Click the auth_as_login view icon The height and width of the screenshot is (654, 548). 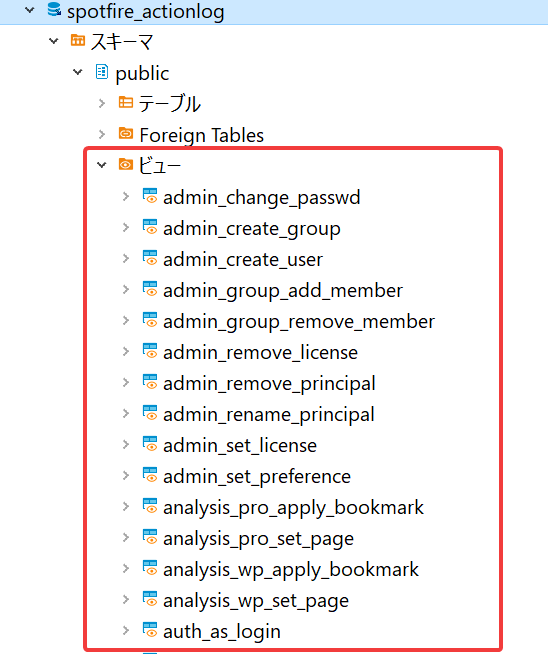150,630
